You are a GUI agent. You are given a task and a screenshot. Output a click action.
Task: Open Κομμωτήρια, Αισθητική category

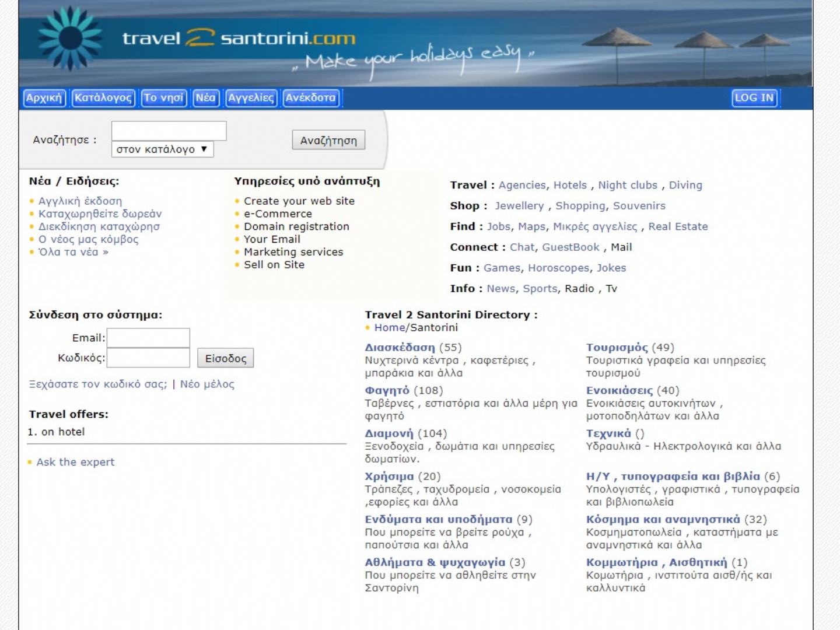pyautogui.click(x=657, y=563)
